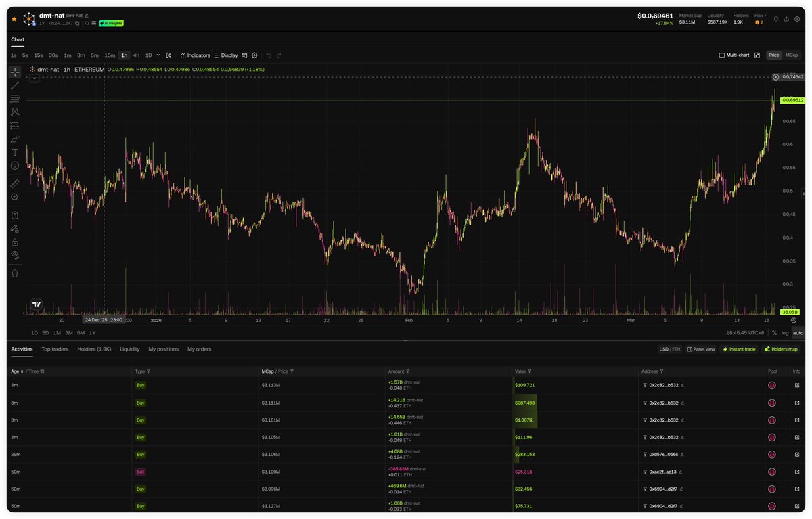
Task: Toggle auto scale
Action: 798,332
